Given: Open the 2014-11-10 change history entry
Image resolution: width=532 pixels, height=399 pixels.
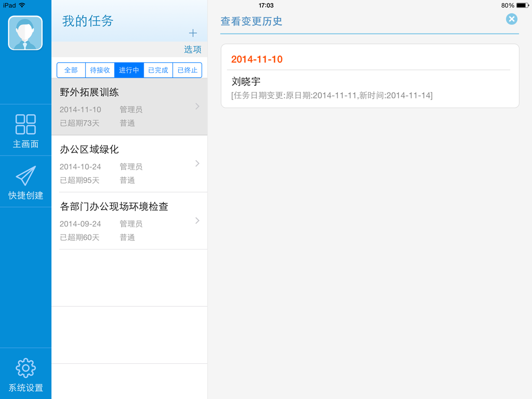Looking at the screenshot, I should [370, 76].
